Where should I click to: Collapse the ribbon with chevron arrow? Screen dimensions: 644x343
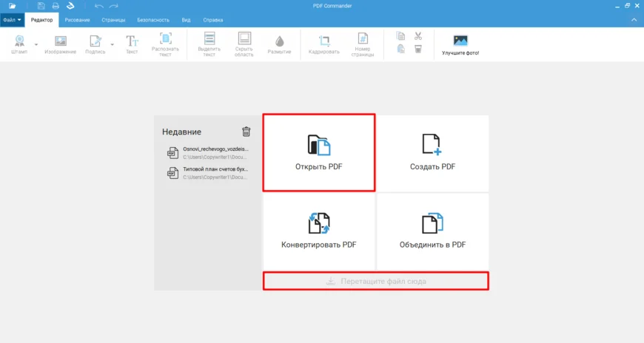click(x=634, y=20)
